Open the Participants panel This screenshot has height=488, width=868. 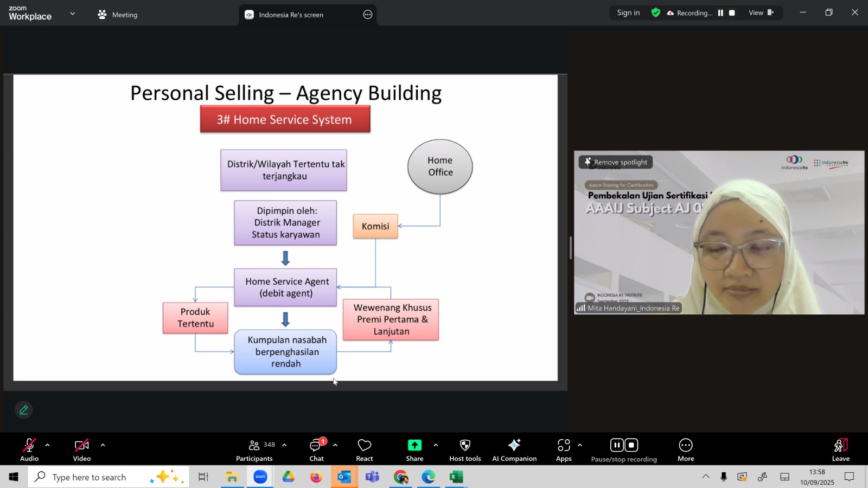pyautogui.click(x=254, y=450)
